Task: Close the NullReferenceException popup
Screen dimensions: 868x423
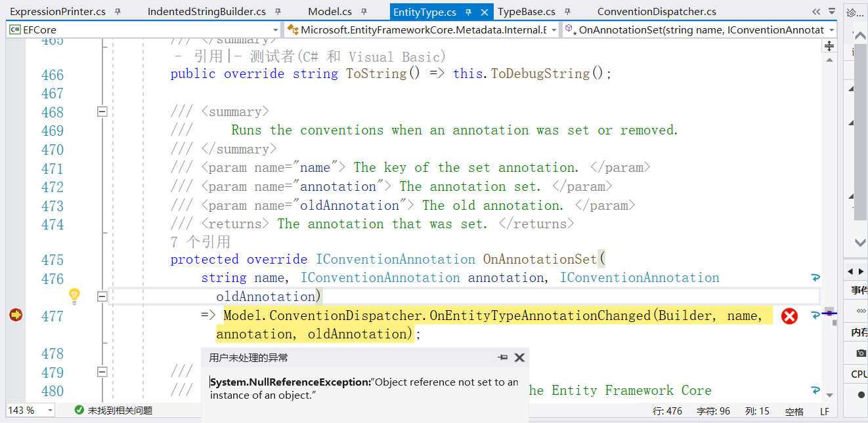Action: click(519, 357)
